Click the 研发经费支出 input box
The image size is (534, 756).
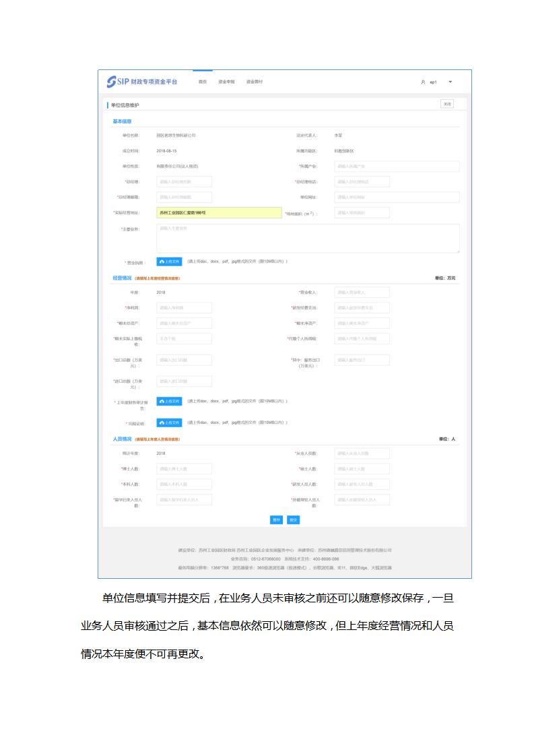pos(362,308)
